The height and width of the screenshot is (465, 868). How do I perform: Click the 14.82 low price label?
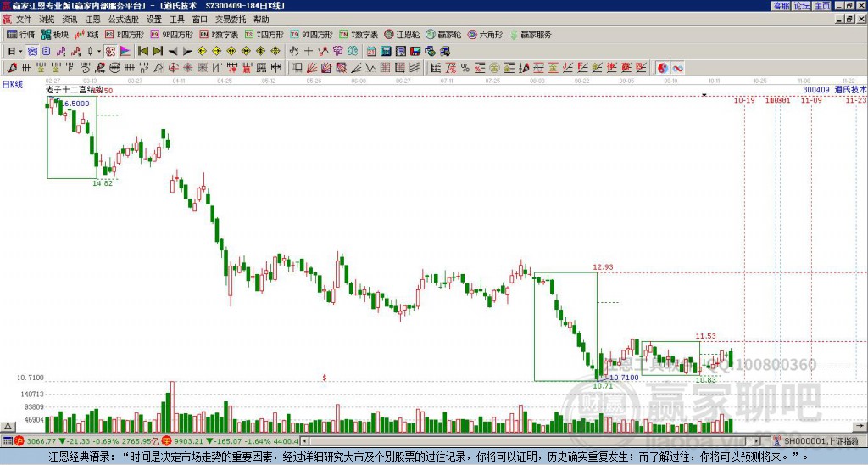point(103,183)
